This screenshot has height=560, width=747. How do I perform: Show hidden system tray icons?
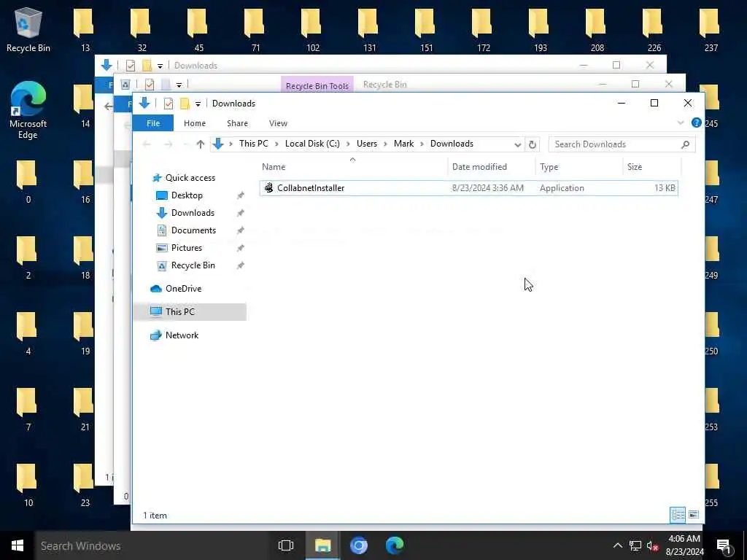[x=617, y=545]
